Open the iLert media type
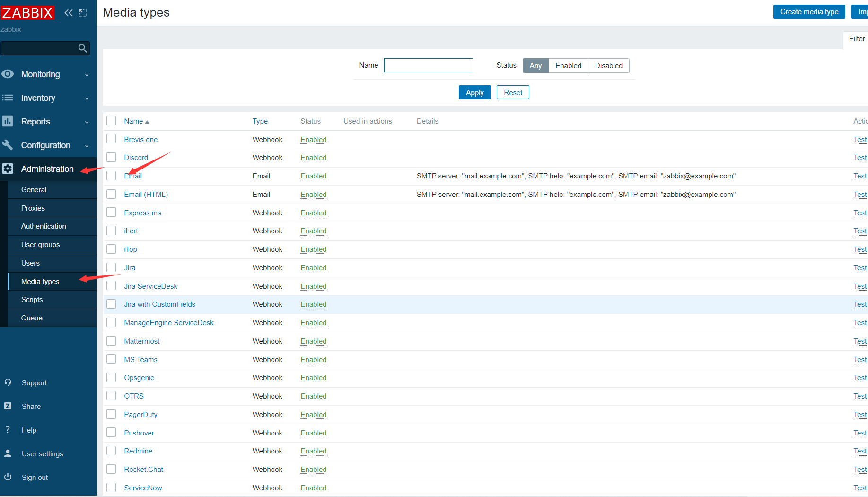 coord(131,231)
